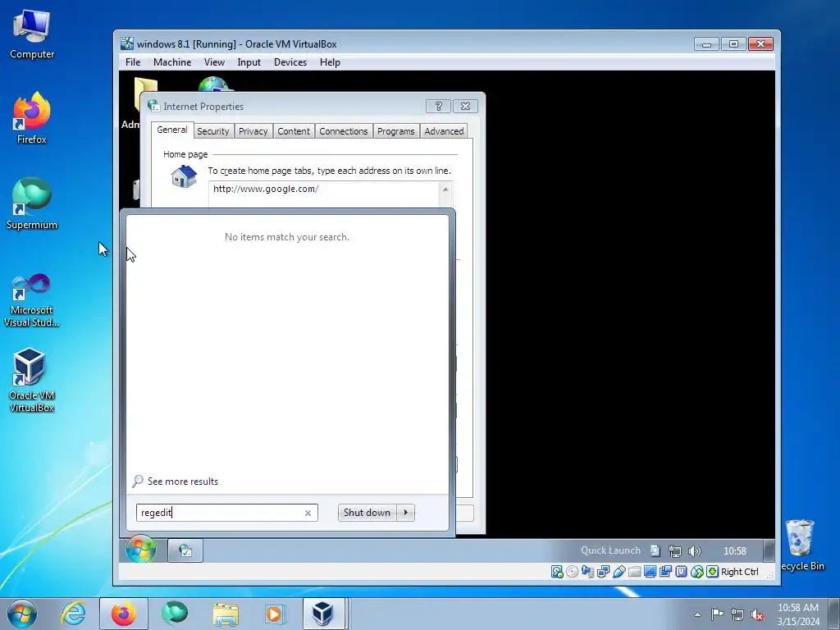Image resolution: width=840 pixels, height=630 pixels.
Task: Click the Internet Properties taskbar button in guest
Action: click(185, 550)
